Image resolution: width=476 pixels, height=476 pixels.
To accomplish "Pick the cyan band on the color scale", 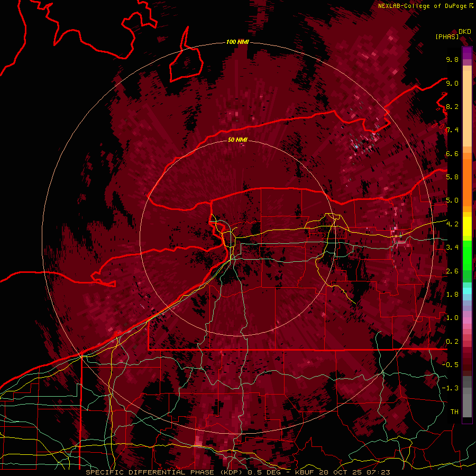I will click(x=467, y=291).
